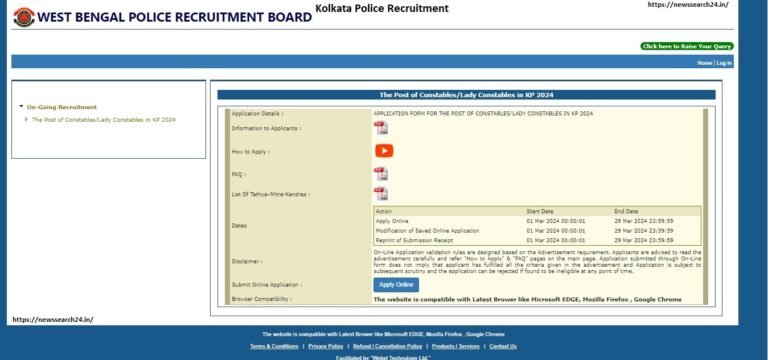This screenshot has height=360, width=768.
Task: Click the Submit Online Application label
Action: pos(267,285)
